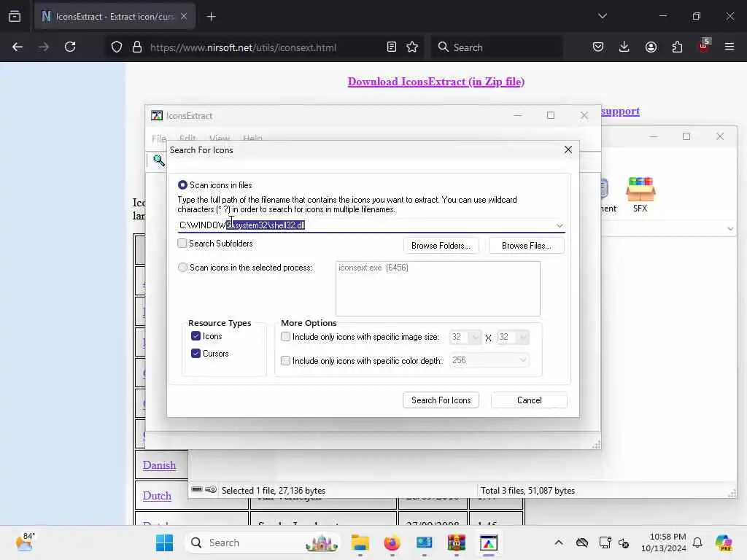Open the Danish translation link
The height and width of the screenshot is (560, 747).
coord(159,465)
